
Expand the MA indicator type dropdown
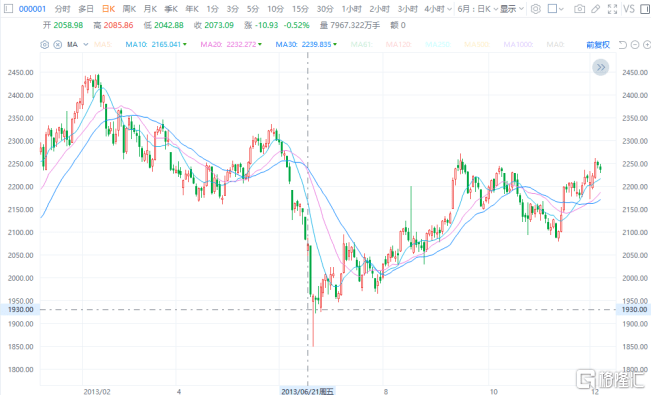[86, 44]
